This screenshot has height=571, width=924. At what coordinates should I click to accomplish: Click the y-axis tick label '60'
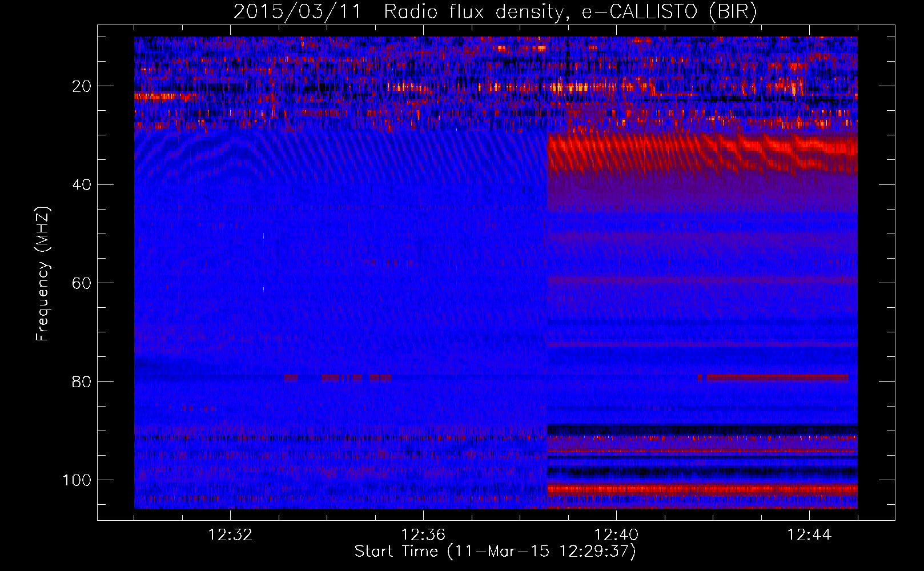pos(82,283)
